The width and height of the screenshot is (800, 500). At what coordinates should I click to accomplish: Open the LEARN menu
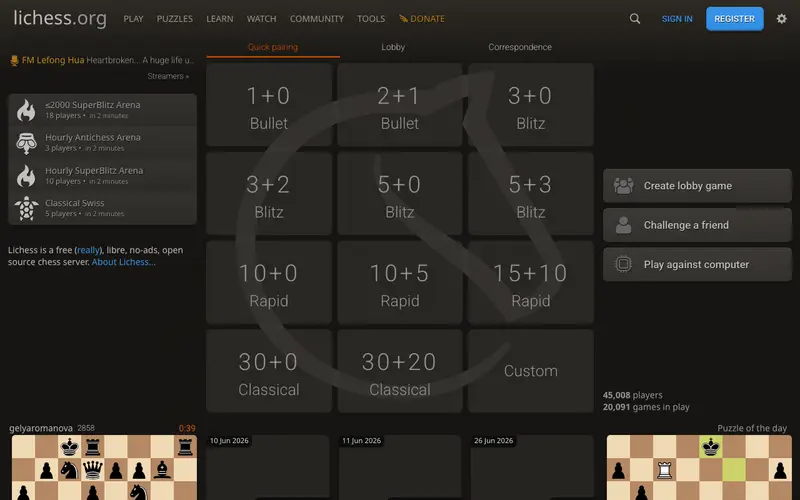click(220, 19)
